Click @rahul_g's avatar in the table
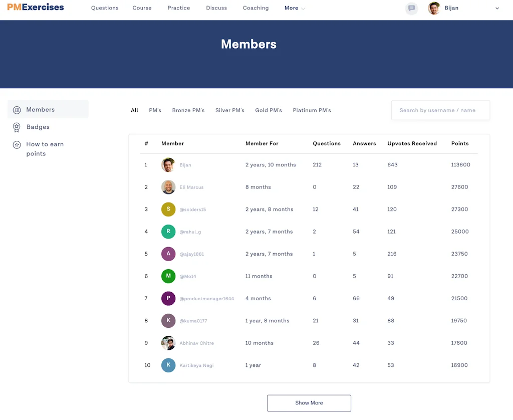 point(168,232)
